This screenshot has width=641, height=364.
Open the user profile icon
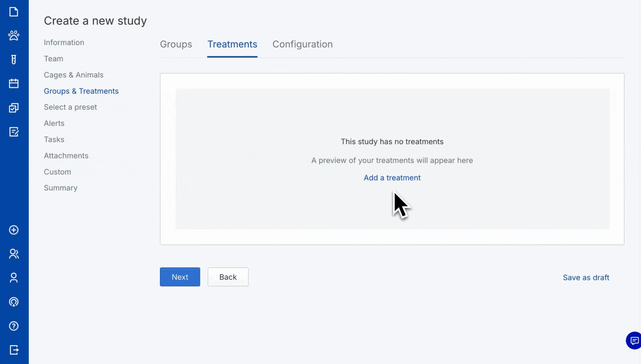[13, 277]
